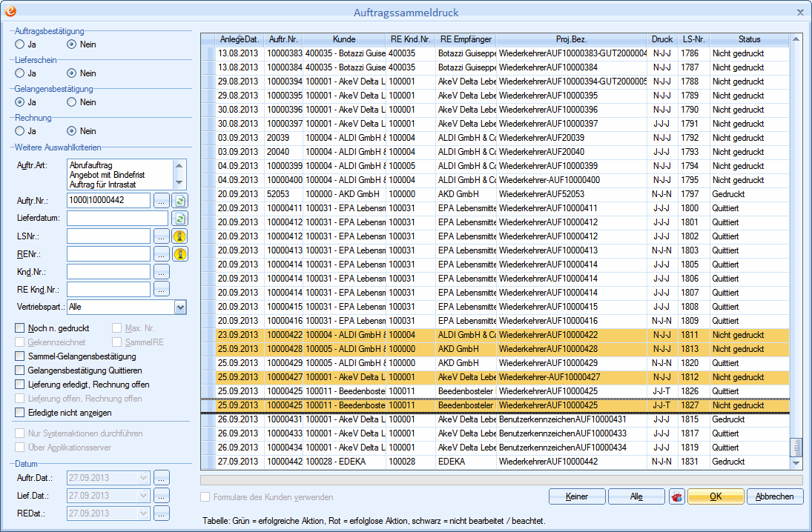Select Nein for Gelangensbestätigung
Image resolution: width=812 pixels, height=532 pixels.
(x=71, y=102)
